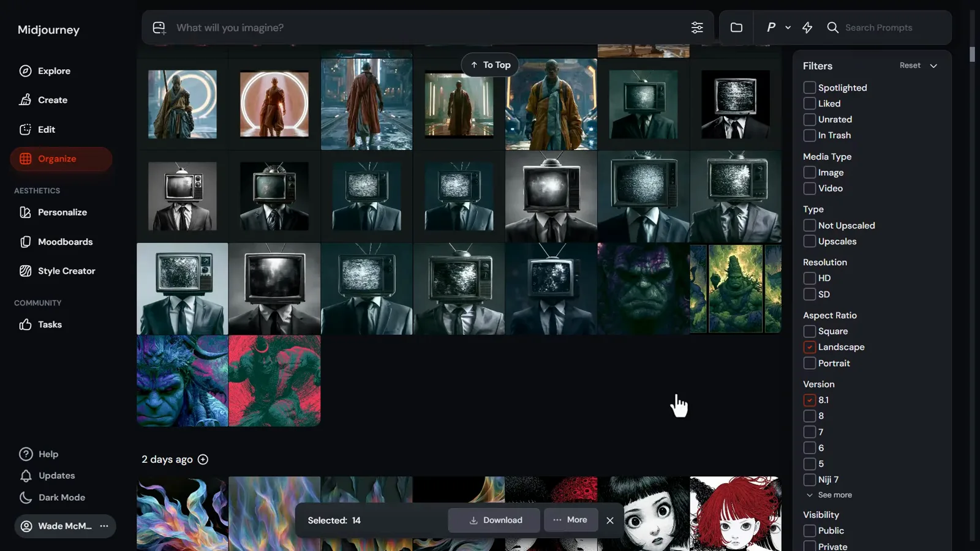
Task: Collapse Filters panel with chevron
Action: click(933, 66)
